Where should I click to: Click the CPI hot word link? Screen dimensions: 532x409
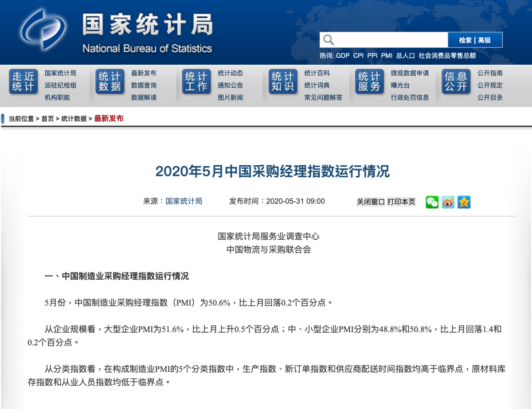(358, 56)
